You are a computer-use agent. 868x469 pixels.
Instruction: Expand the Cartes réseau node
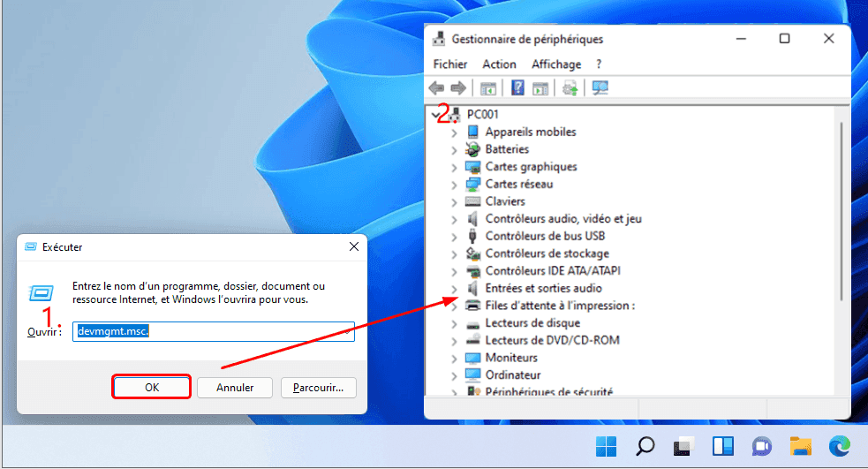[x=454, y=185]
